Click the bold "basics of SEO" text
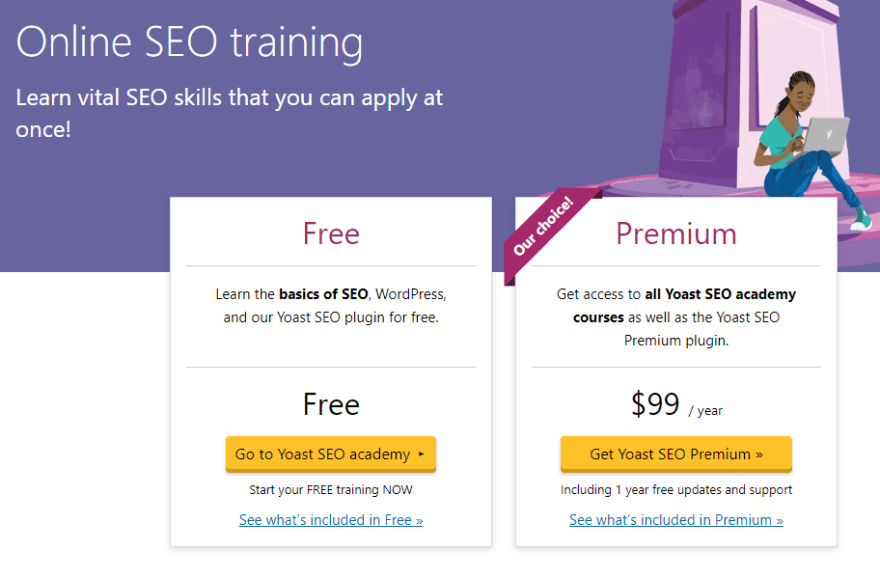The image size is (880, 564). point(324,295)
